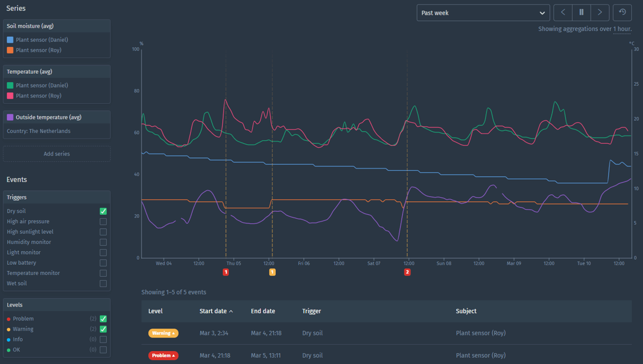Go to the previous time period arrow
The height and width of the screenshot is (364, 643).
click(x=563, y=12)
